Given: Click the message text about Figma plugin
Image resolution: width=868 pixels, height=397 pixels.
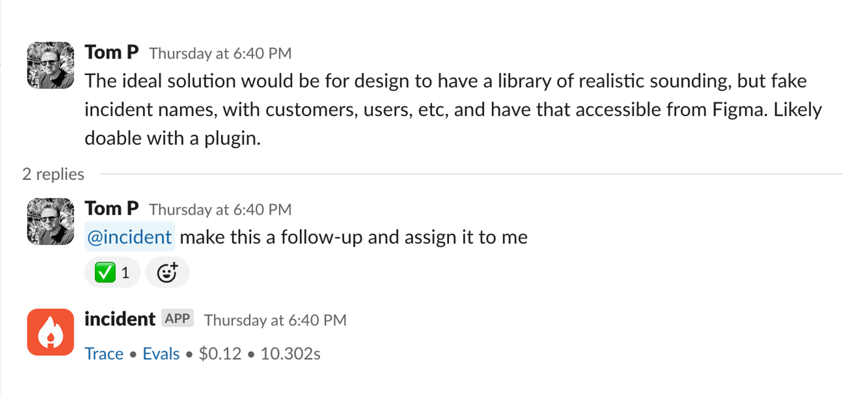Looking at the screenshot, I should click(x=453, y=109).
